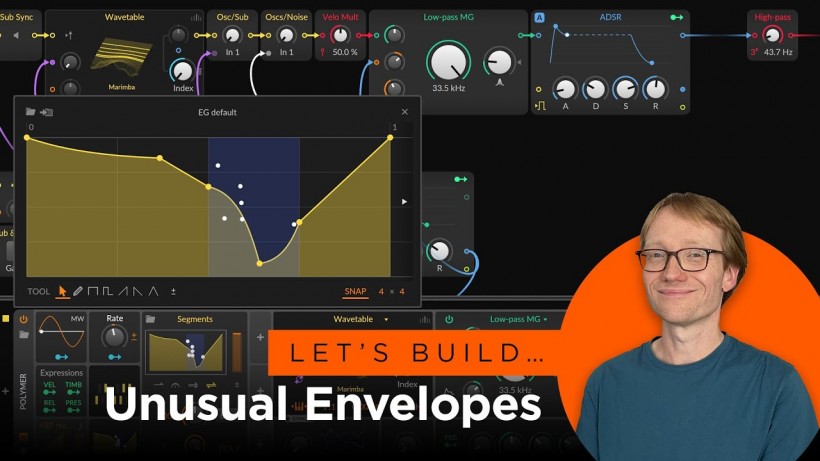The image size is (820, 461).
Task: Adjust the Low-pass MG cutoff knob
Action: click(x=448, y=62)
